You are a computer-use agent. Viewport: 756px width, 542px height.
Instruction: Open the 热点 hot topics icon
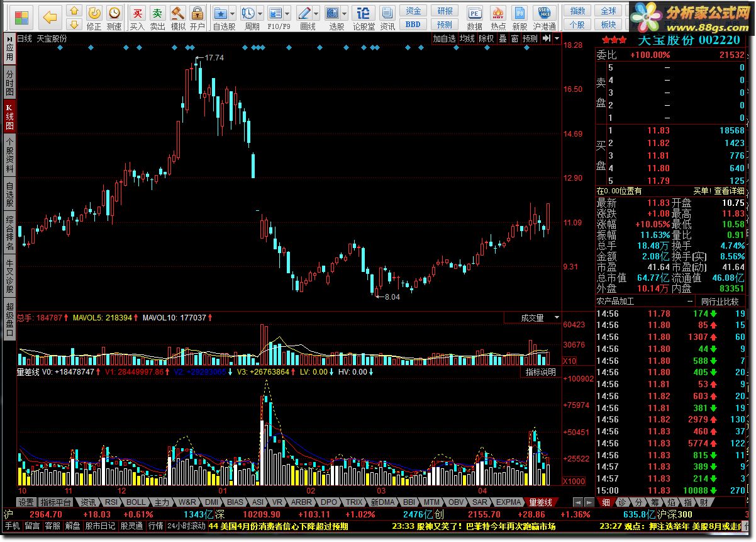498,18
